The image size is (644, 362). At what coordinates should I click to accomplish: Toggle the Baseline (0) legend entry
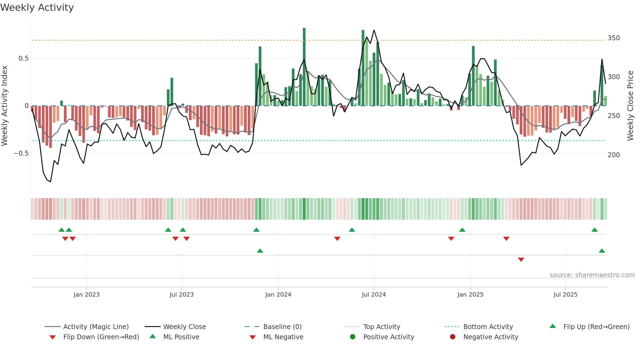coord(273,327)
